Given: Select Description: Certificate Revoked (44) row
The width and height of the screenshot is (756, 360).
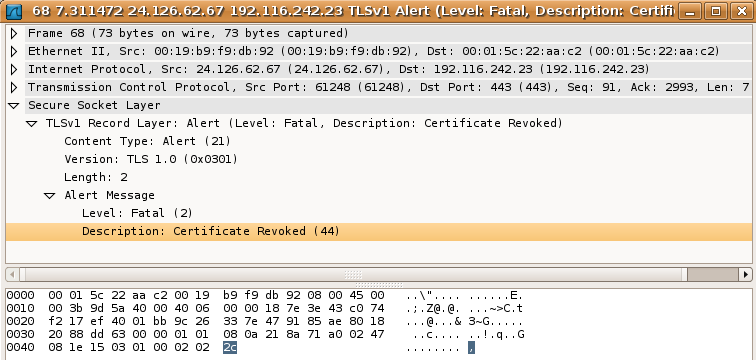Looking at the screenshot, I should [379, 231].
